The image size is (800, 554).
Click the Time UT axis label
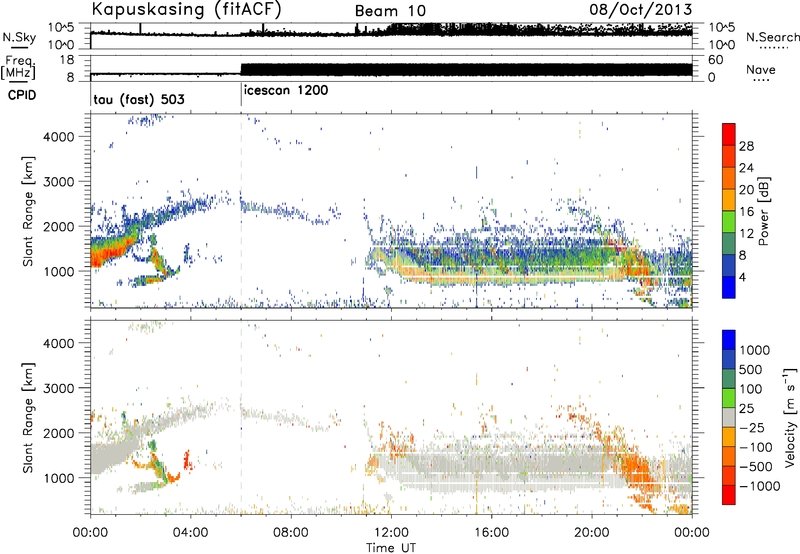pyautogui.click(x=391, y=547)
